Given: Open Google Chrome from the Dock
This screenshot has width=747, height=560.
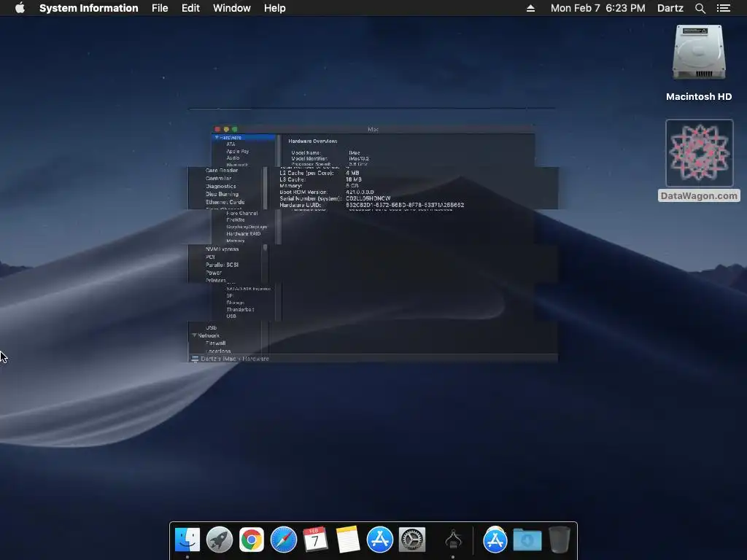Looking at the screenshot, I should click(252, 540).
